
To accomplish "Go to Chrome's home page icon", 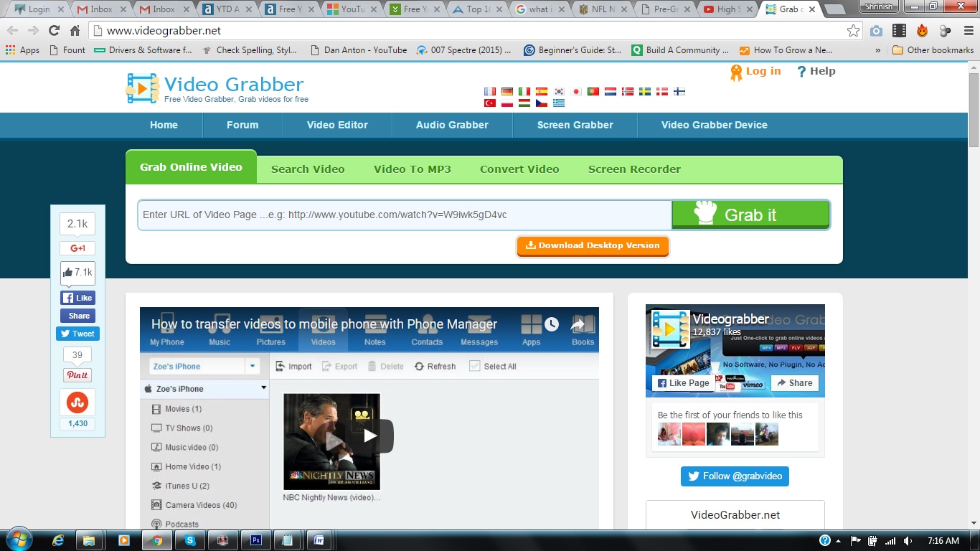I will point(75,31).
